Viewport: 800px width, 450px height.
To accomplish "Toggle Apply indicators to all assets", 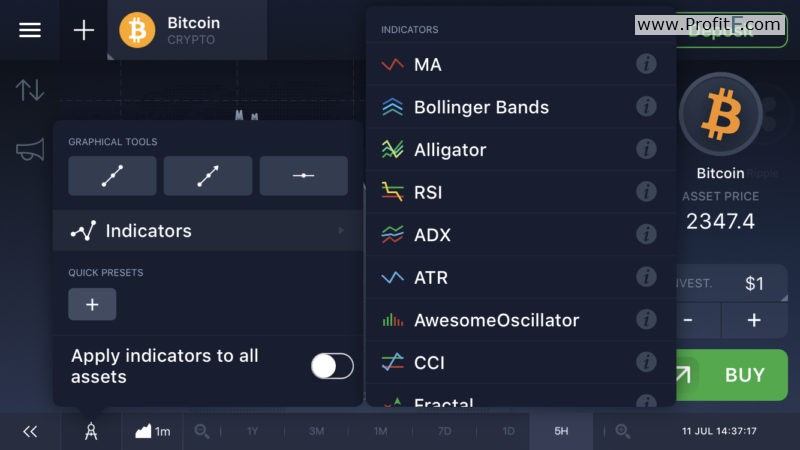I will [332, 366].
